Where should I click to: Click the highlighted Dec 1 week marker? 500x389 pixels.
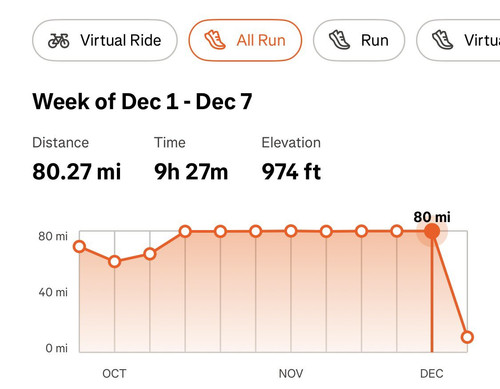click(x=432, y=231)
